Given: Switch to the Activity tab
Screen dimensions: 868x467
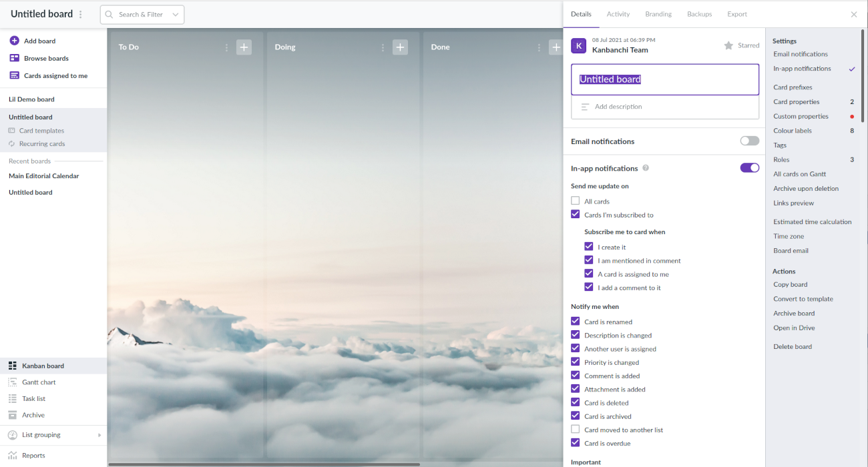Looking at the screenshot, I should pyautogui.click(x=618, y=14).
